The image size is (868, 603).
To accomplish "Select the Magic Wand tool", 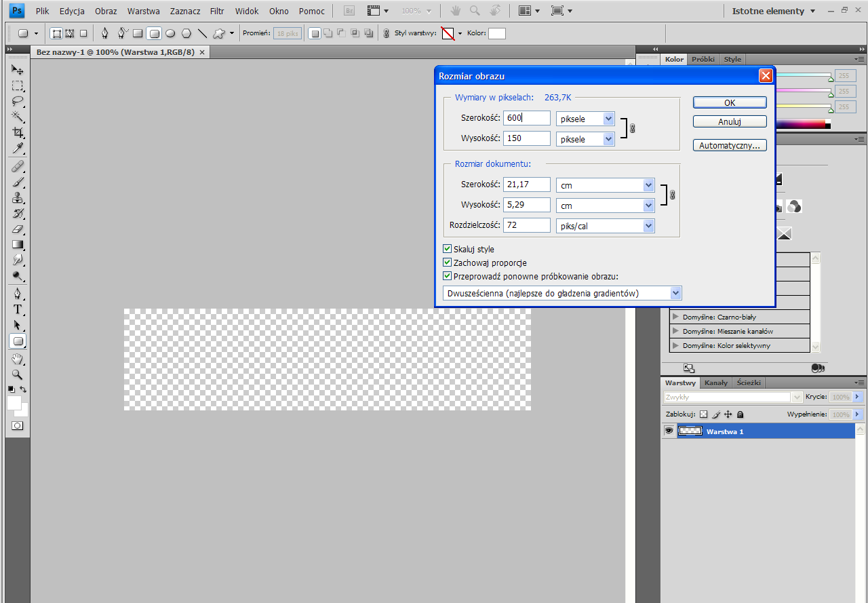I will [x=18, y=117].
